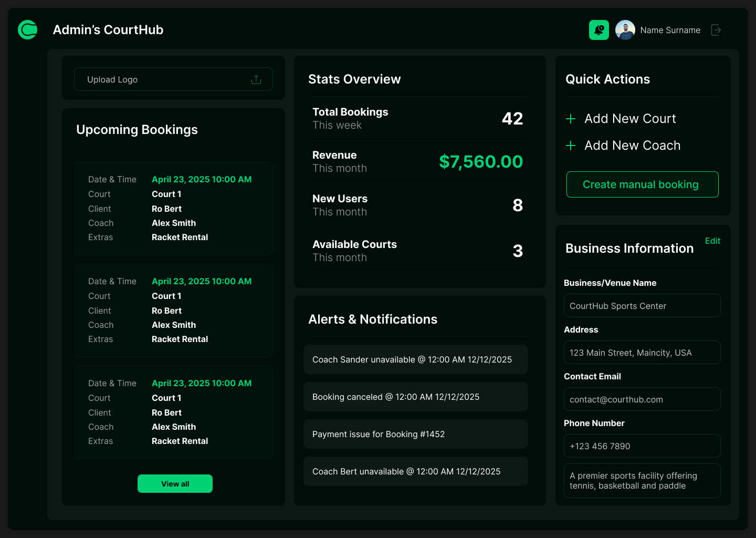Viewport: 756px width, 538px height.
Task: Click the Name Surname user label
Action: [670, 30]
